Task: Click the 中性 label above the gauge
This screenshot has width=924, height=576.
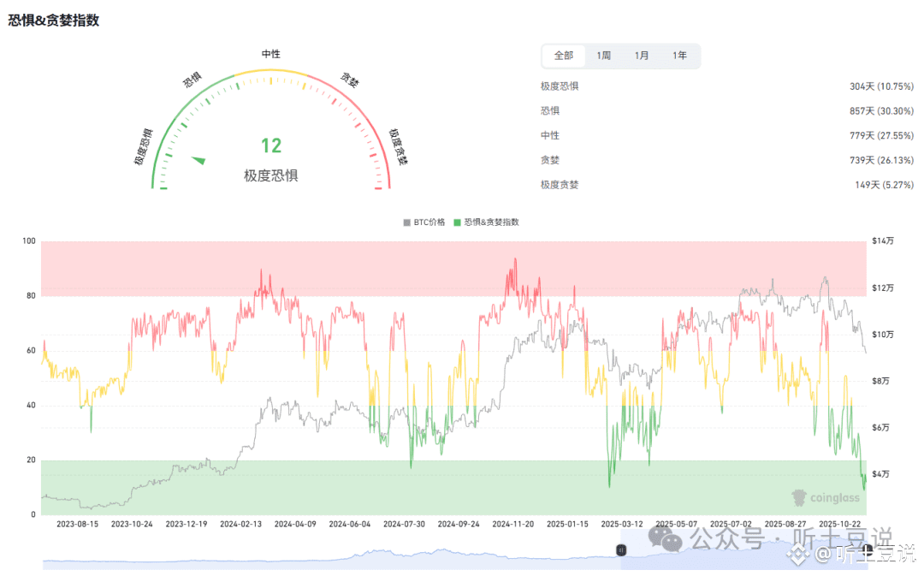Action: click(270, 53)
